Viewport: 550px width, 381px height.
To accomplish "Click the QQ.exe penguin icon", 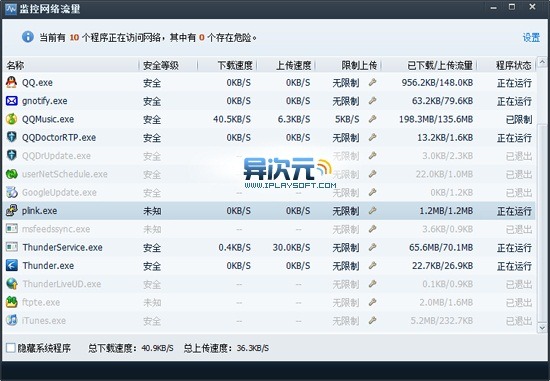I will click(x=12, y=82).
